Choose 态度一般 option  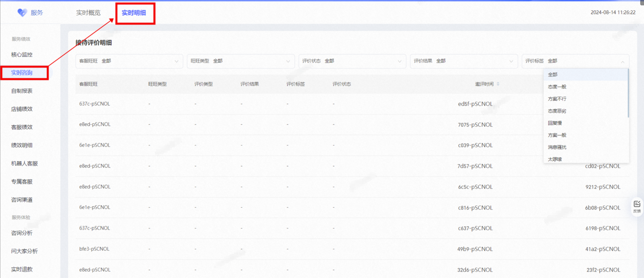(x=586, y=87)
